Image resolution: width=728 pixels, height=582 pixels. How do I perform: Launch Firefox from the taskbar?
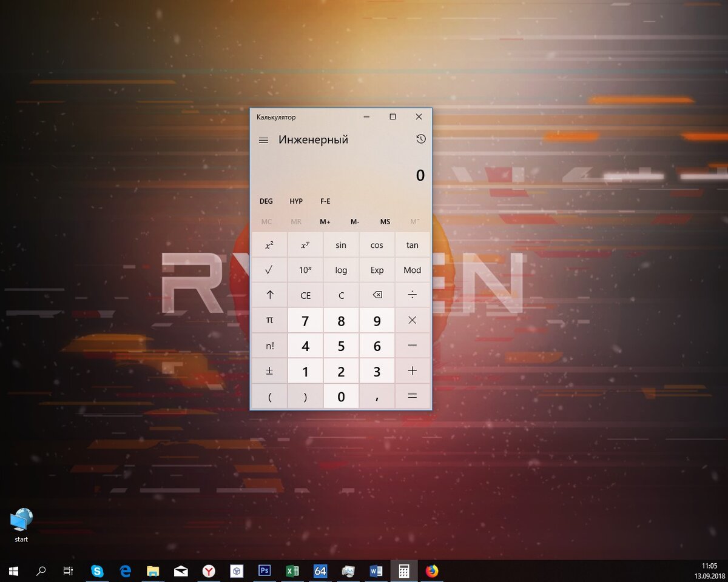pos(431,570)
